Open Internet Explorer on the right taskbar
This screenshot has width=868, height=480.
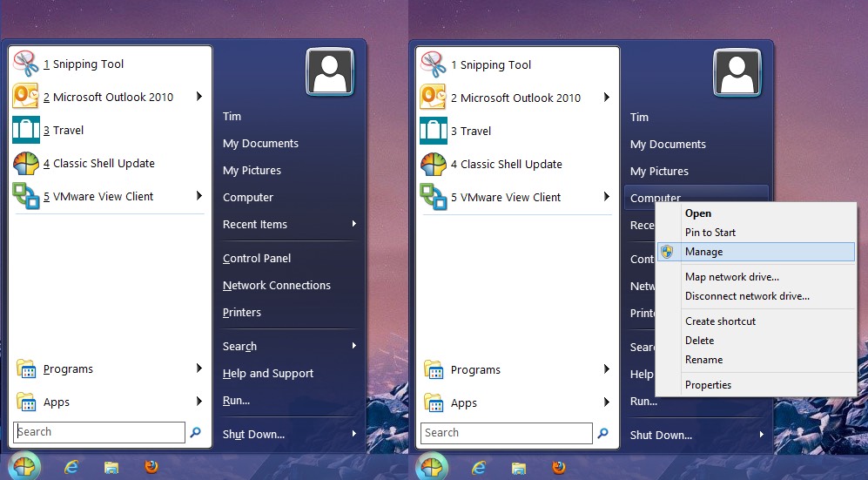click(x=479, y=467)
